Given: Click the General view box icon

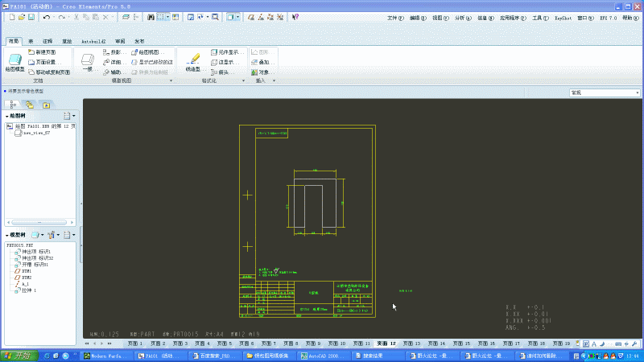Looking at the screenshot, I should click(x=88, y=60).
